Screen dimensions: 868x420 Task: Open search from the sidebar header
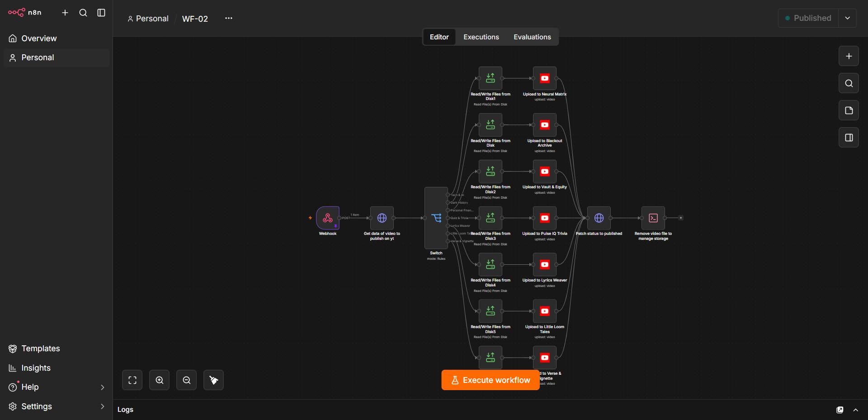click(83, 13)
